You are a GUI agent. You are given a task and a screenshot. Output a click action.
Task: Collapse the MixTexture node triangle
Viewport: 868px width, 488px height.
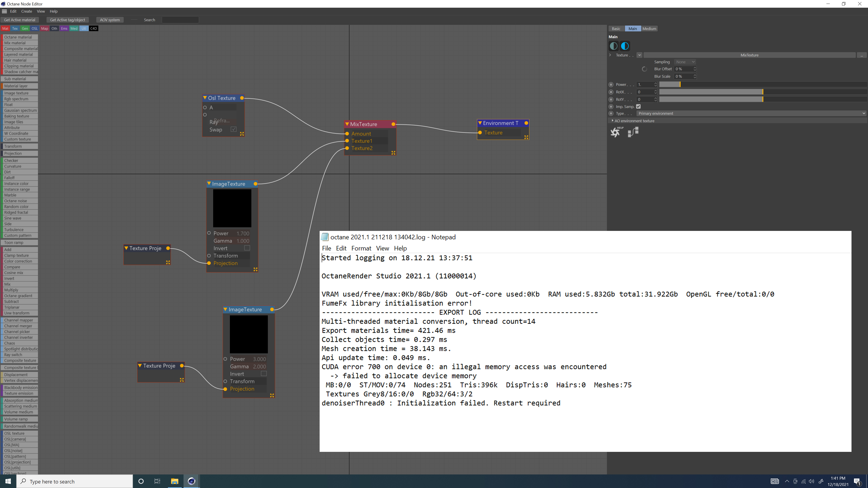click(x=347, y=124)
